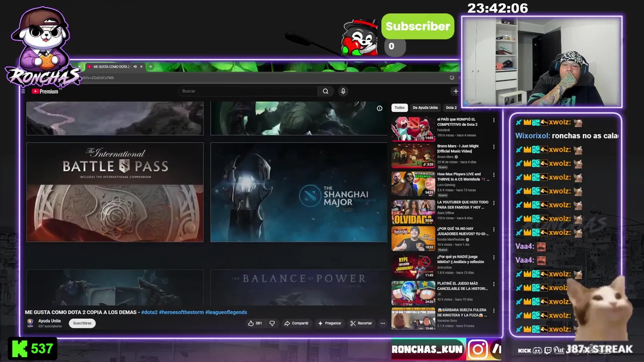Dislike the video with thumbs down

[x=272, y=323]
